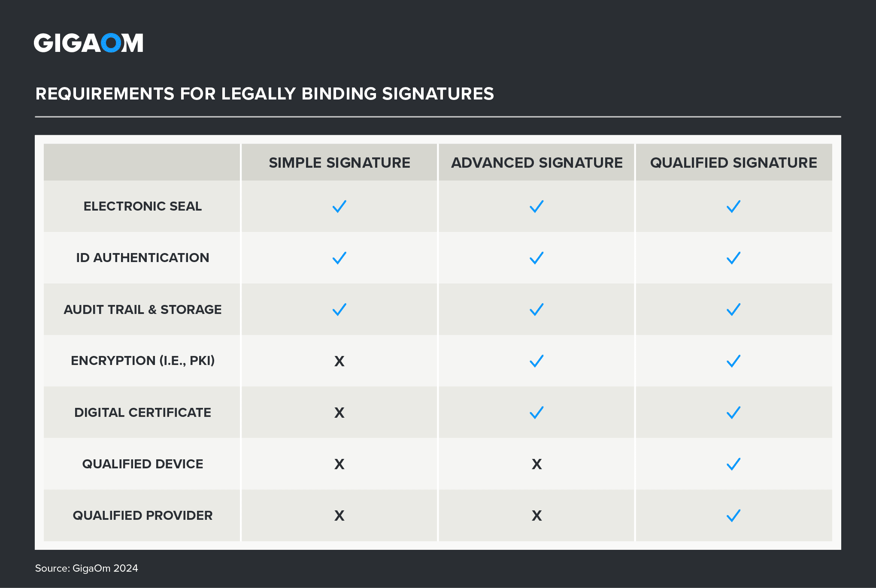The image size is (876, 588).
Task: Click the Audit Trail & Storage row label
Action: (x=142, y=309)
